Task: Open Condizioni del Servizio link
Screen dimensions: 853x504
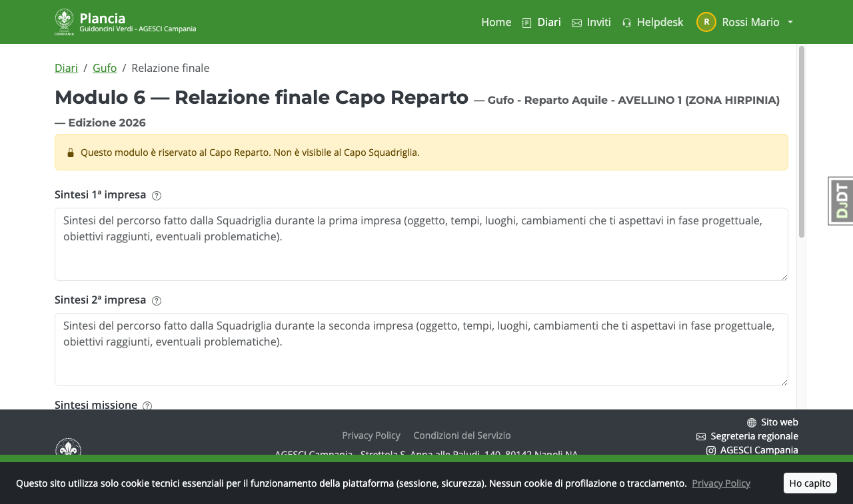Action: click(x=462, y=435)
